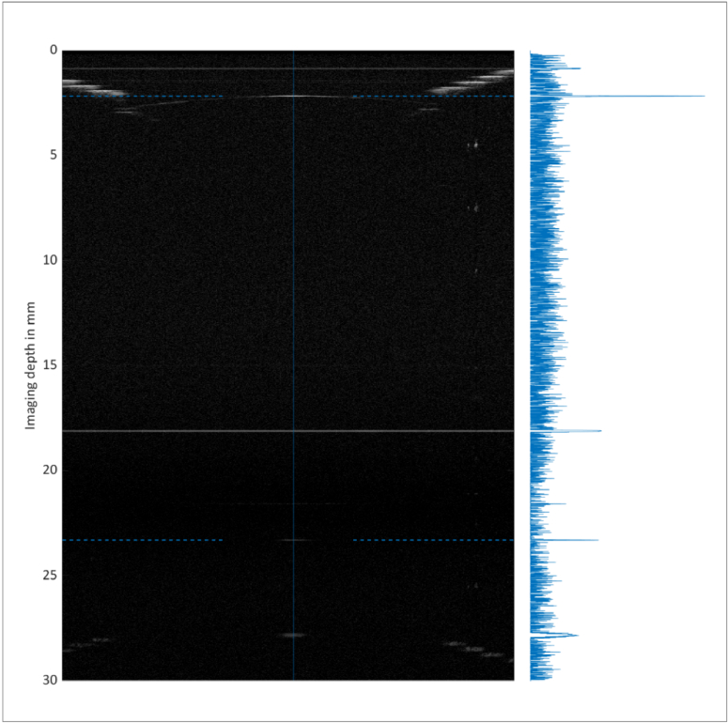Click the 10 mm depth tick label
Screen dimensions: 728x723
pyautogui.click(x=50, y=260)
